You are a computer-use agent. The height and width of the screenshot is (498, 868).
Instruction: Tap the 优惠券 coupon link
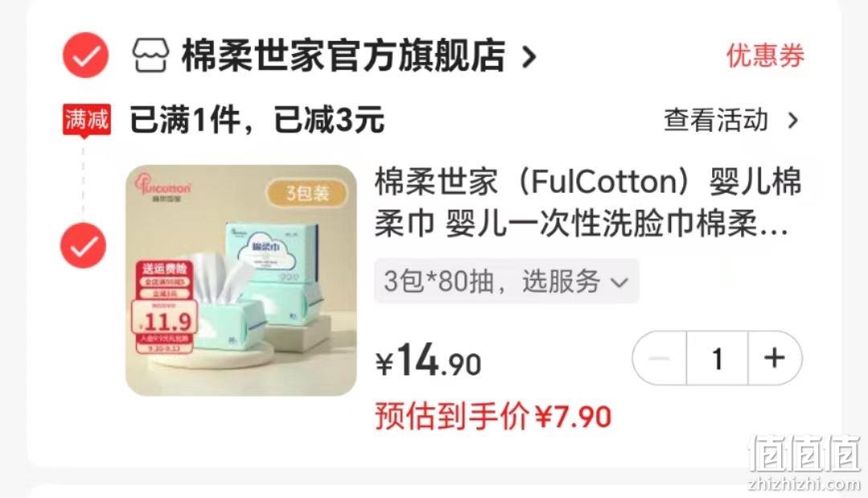(x=765, y=55)
